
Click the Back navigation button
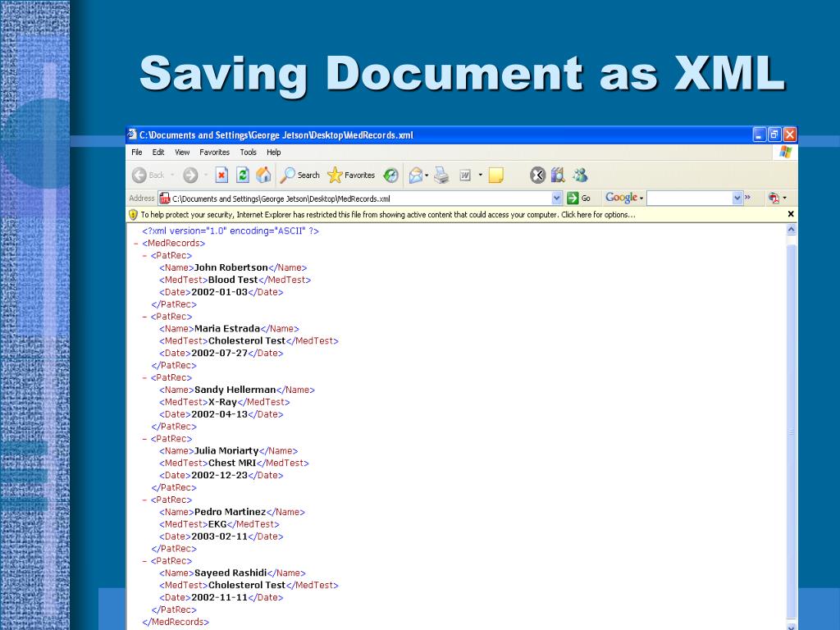click(148, 176)
